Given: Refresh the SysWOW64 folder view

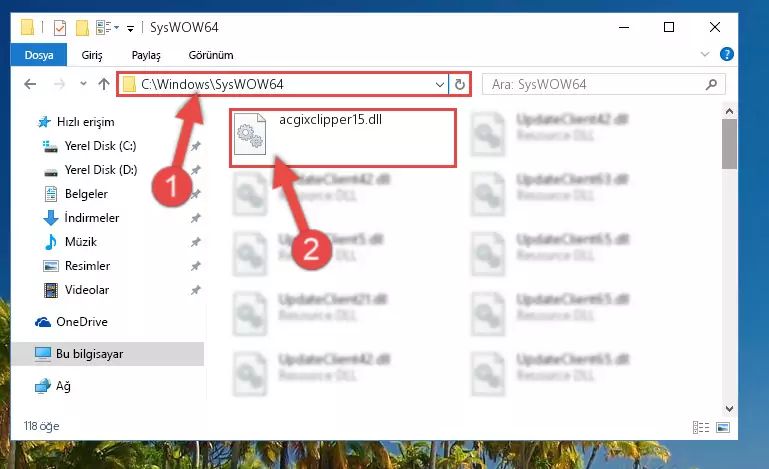Looking at the screenshot, I should [x=460, y=84].
